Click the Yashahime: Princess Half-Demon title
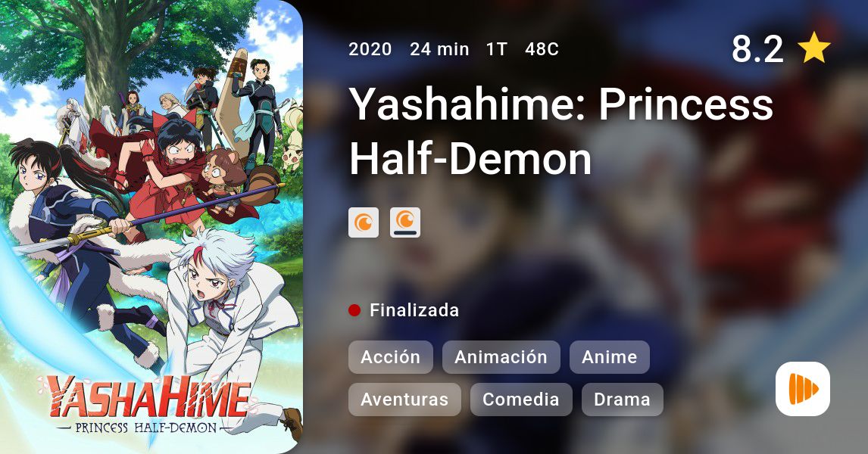868x454 pixels. (x=560, y=131)
